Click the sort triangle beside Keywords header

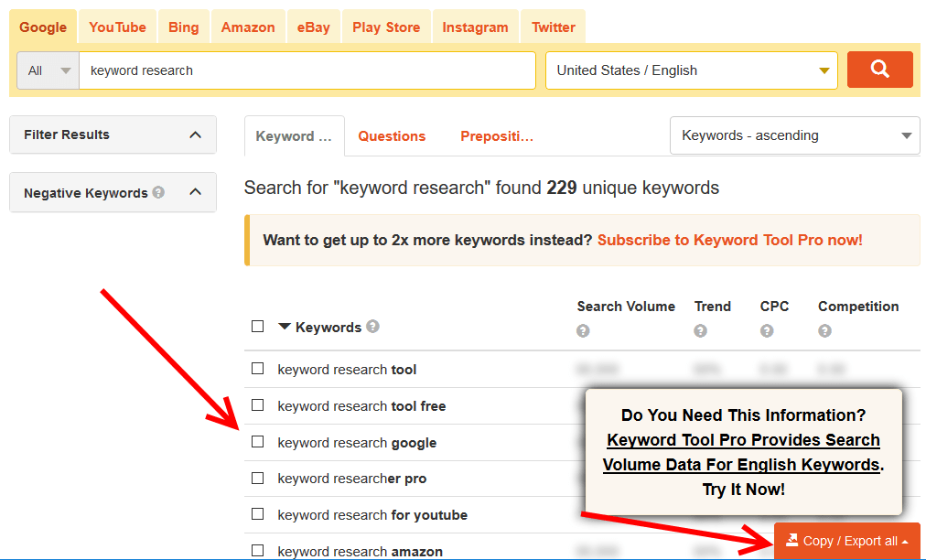tap(284, 327)
